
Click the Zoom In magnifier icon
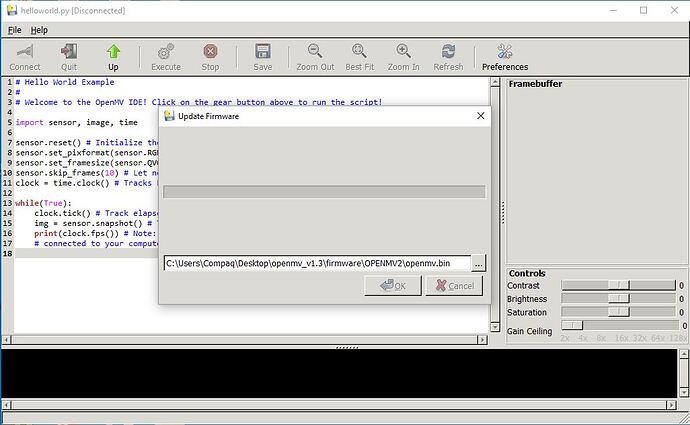tap(404, 51)
